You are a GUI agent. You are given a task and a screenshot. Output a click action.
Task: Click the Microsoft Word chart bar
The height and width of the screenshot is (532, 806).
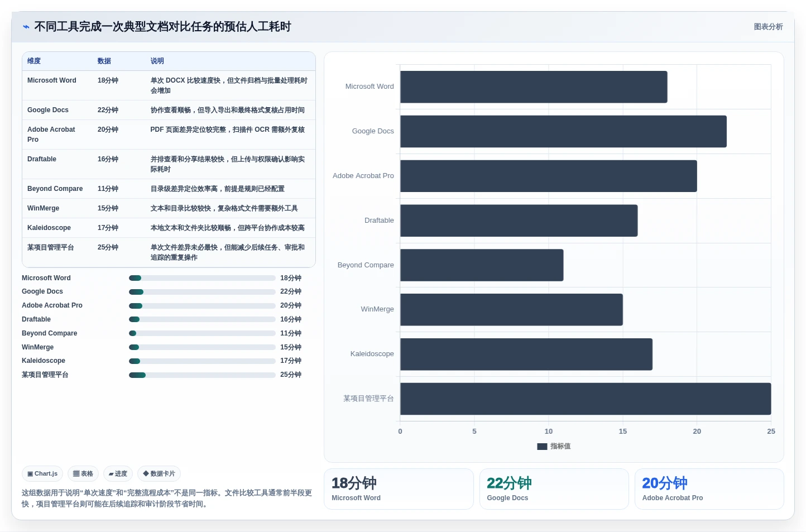tap(534, 87)
